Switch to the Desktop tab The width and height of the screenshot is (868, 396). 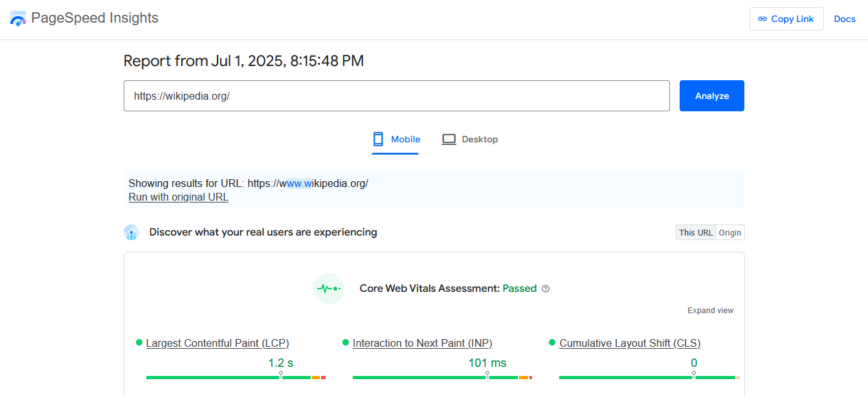click(x=470, y=139)
